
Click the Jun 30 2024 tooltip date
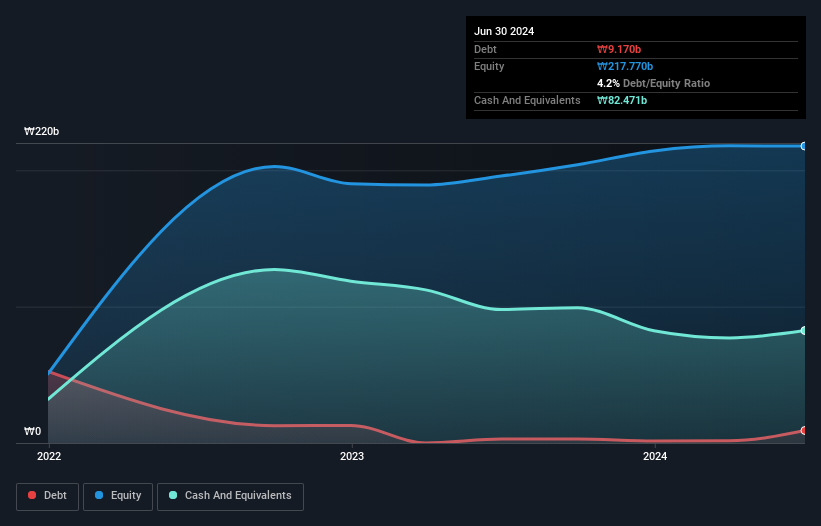504,31
